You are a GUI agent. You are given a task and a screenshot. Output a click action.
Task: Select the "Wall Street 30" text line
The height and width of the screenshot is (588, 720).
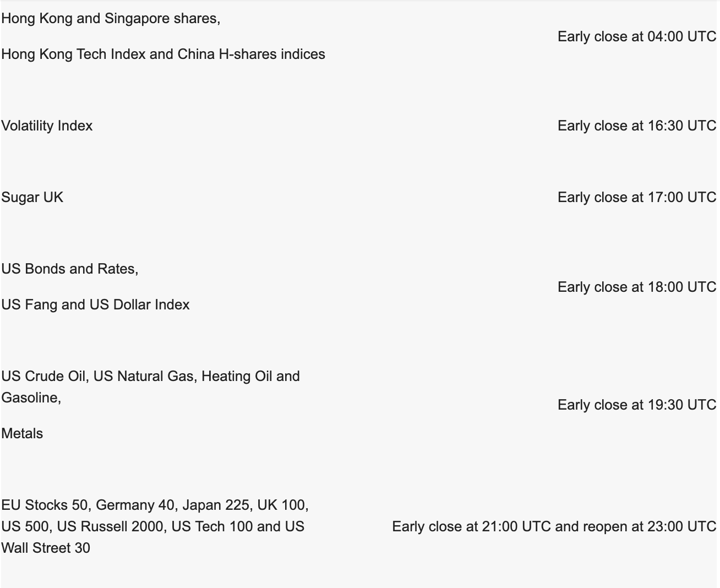pyautogui.click(x=46, y=548)
